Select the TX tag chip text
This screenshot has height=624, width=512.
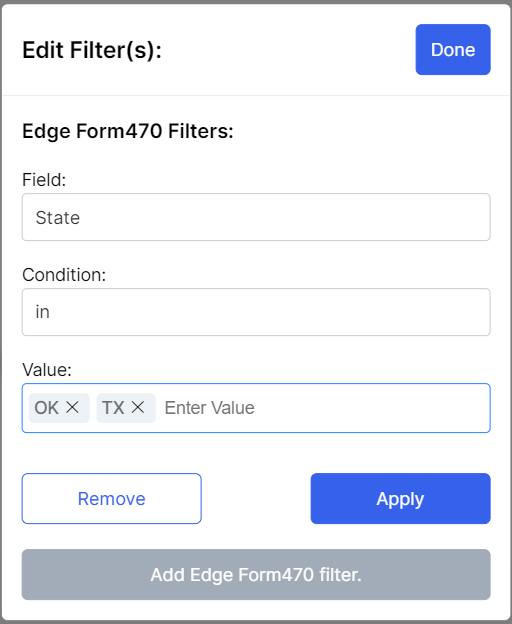[113, 408]
